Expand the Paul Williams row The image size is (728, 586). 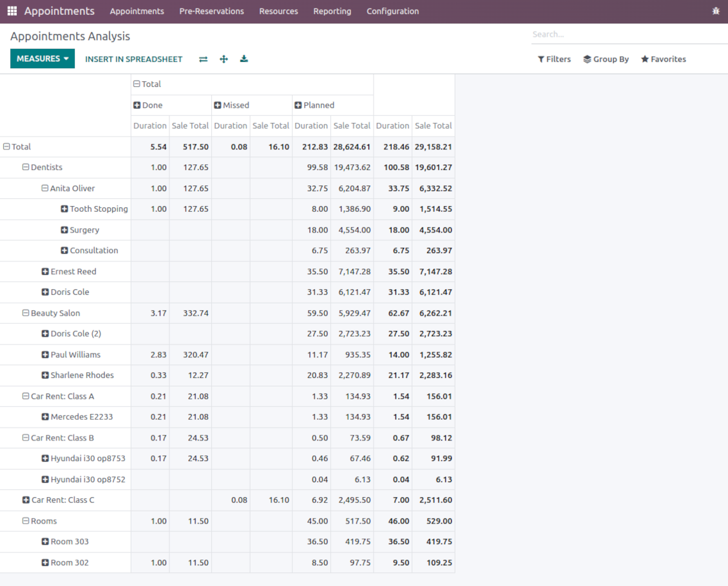[x=71, y=354]
